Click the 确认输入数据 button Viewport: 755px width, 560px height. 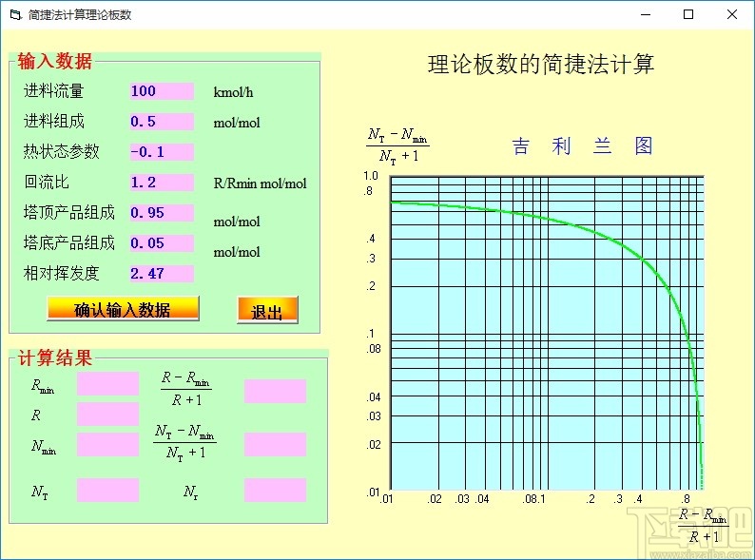click(x=123, y=309)
